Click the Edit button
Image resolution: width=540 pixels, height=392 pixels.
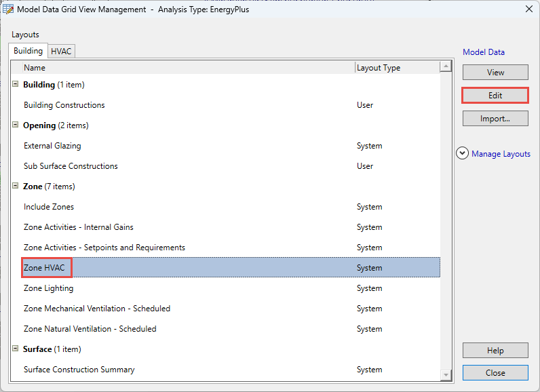[495, 96]
